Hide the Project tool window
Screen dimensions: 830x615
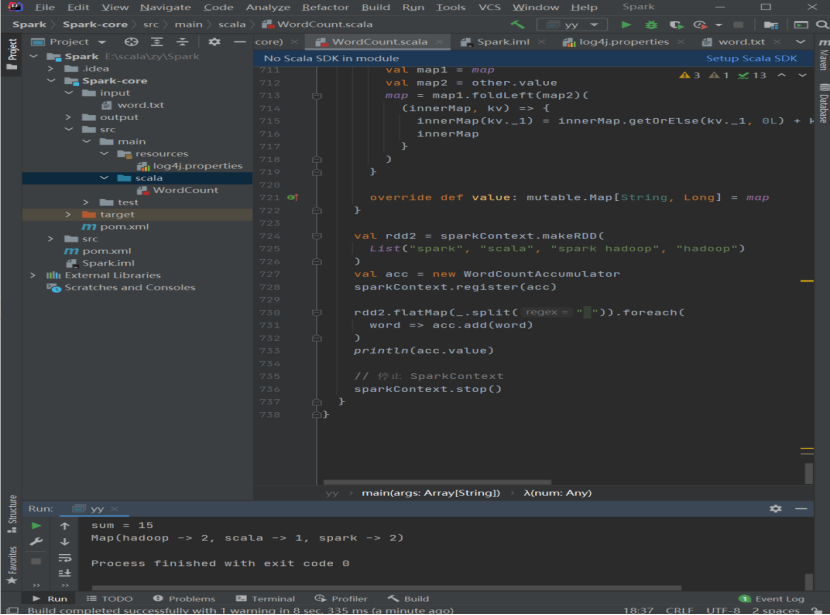[240, 42]
